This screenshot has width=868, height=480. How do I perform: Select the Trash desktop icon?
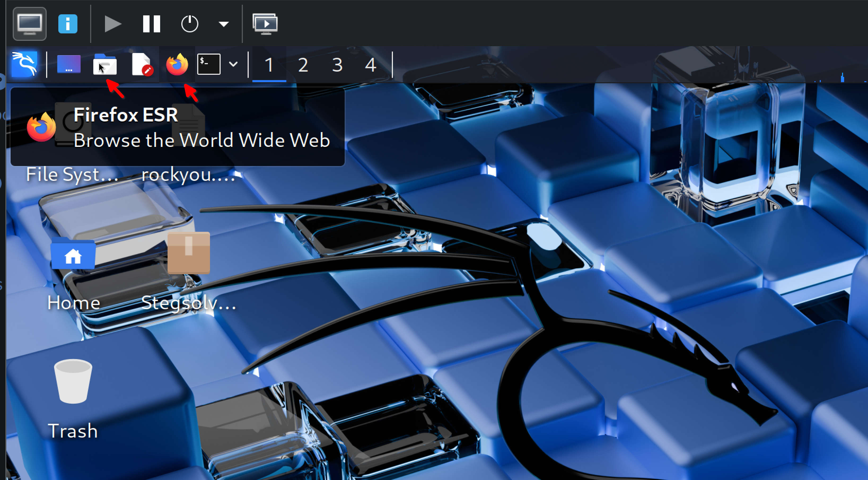coord(73,381)
